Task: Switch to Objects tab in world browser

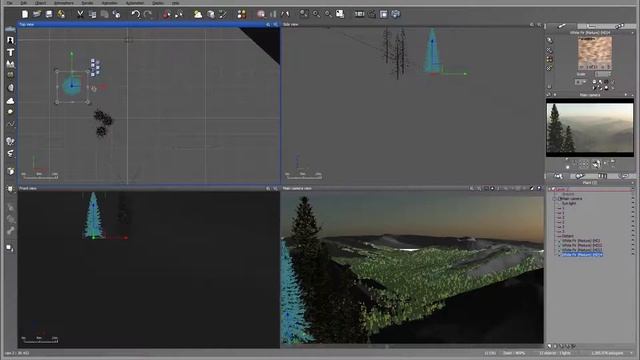Action: coord(558,176)
